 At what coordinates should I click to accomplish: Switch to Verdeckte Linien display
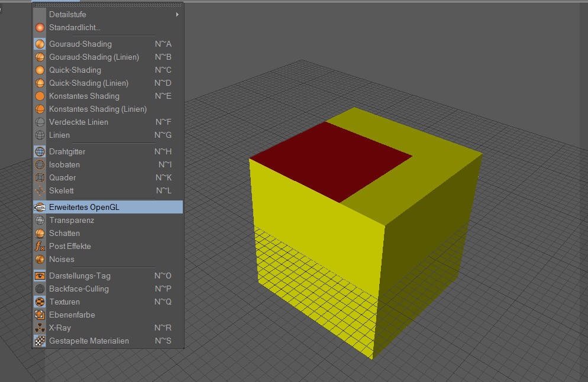(108, 122)
